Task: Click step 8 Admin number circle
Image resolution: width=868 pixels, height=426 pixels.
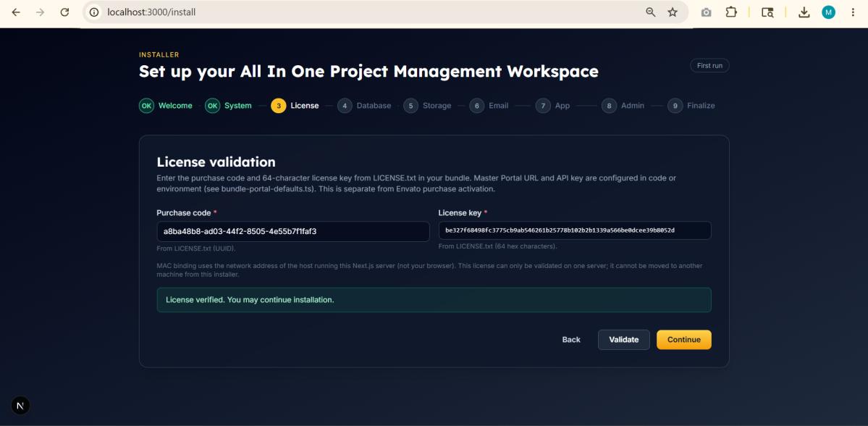Action: 609,106
